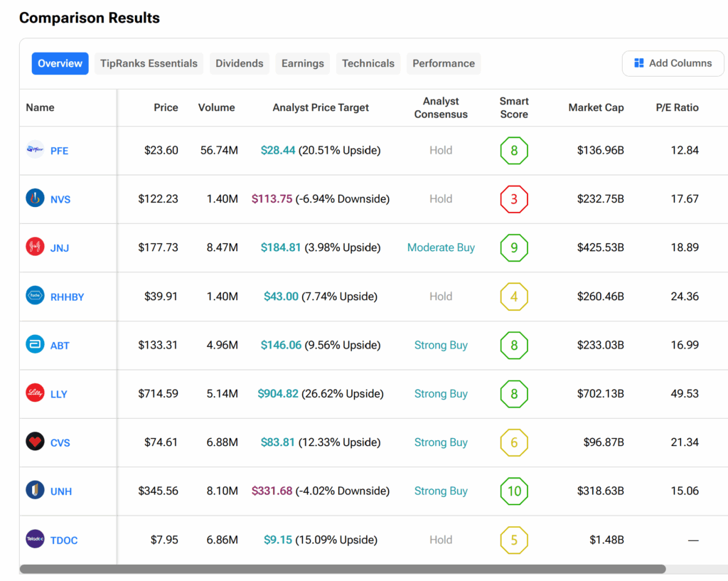This screenshot has height=581, width=728.
Task: Open UNH Smart Score 10 badge
Action: 514,491
